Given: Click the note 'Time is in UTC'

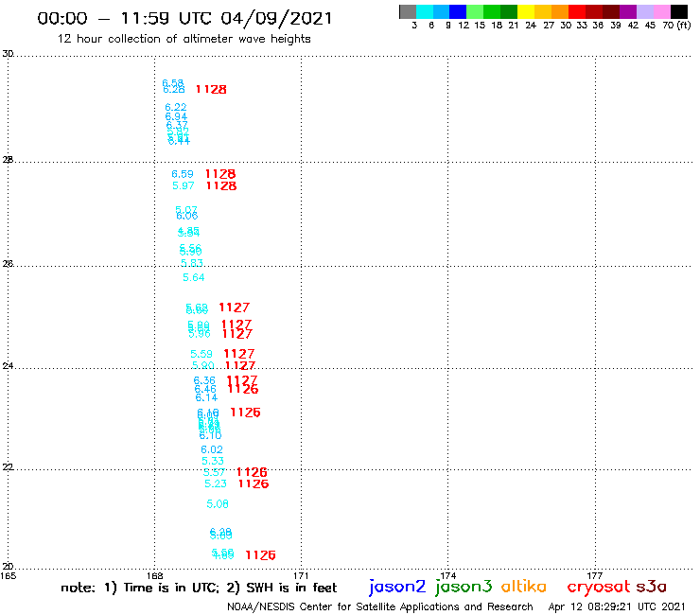Looking at the screenshot, I should pos(171,588).
